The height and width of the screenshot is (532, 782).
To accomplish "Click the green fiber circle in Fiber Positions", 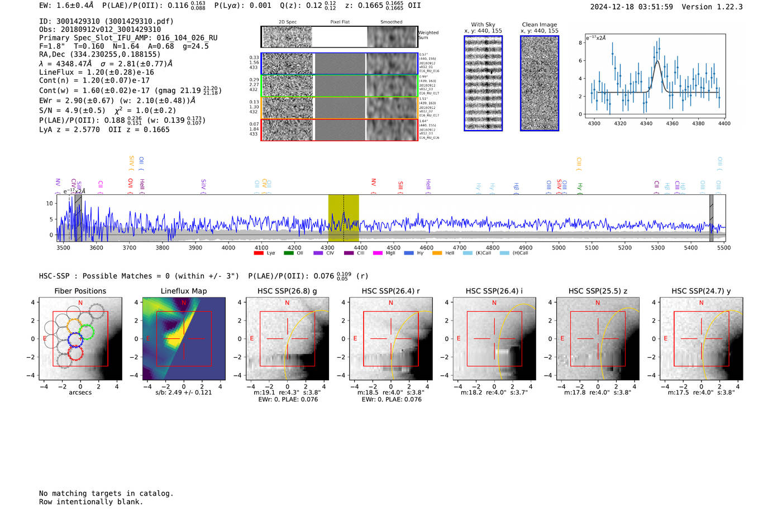I will [x=86, y=333].
